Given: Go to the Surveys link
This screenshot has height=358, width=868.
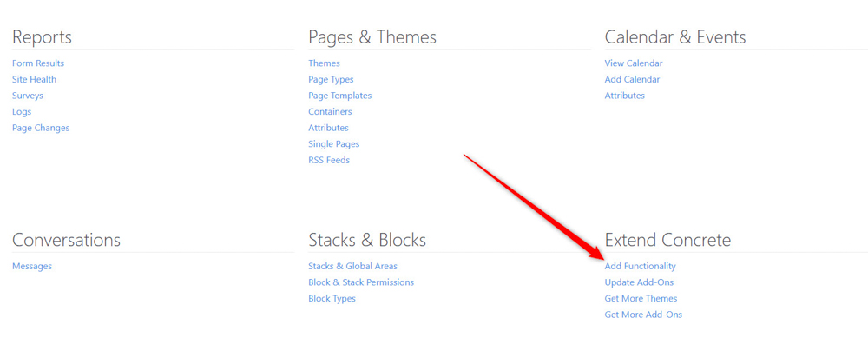Looking at the screenshot, I should coord(27,96).
